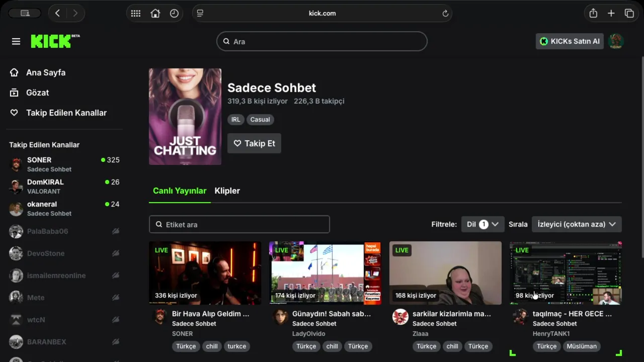Click the Gözat browse icon
Viewport: 644px width, 362px height.
14,93
